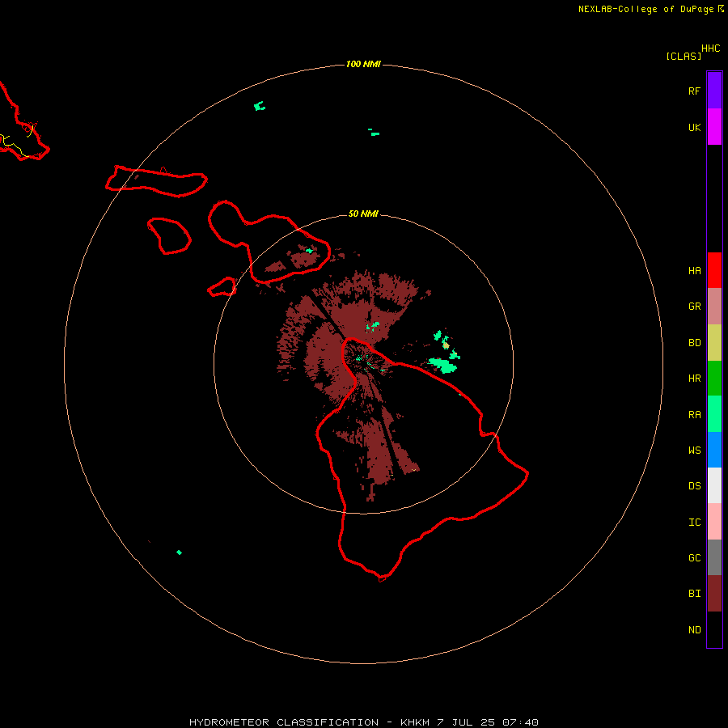The height and width of the screenshot is (728, 728).
Task: Click the BI brown legend swatch
Action: coord(714,594)
